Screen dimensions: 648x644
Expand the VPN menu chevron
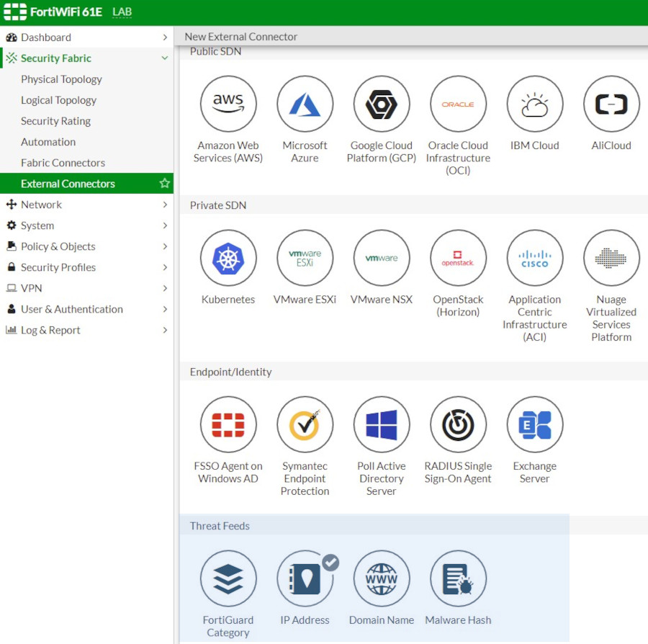pos(165,288)
